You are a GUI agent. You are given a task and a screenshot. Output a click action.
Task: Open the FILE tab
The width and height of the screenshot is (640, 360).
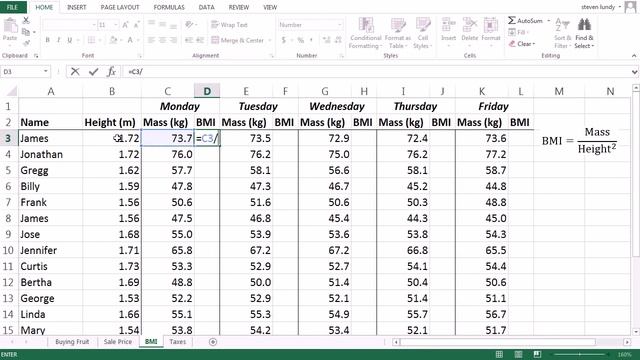coord(13,7)
